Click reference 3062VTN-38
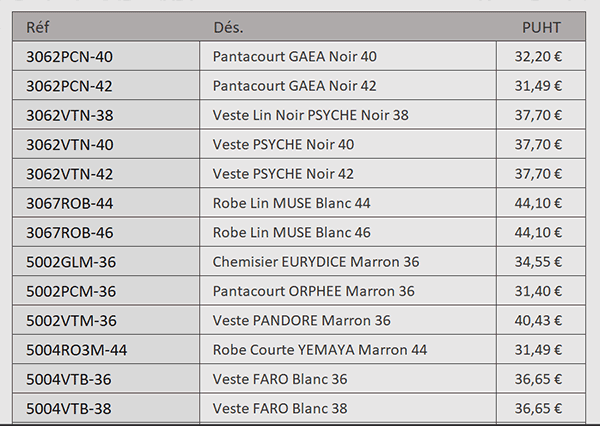 (70, 115)
